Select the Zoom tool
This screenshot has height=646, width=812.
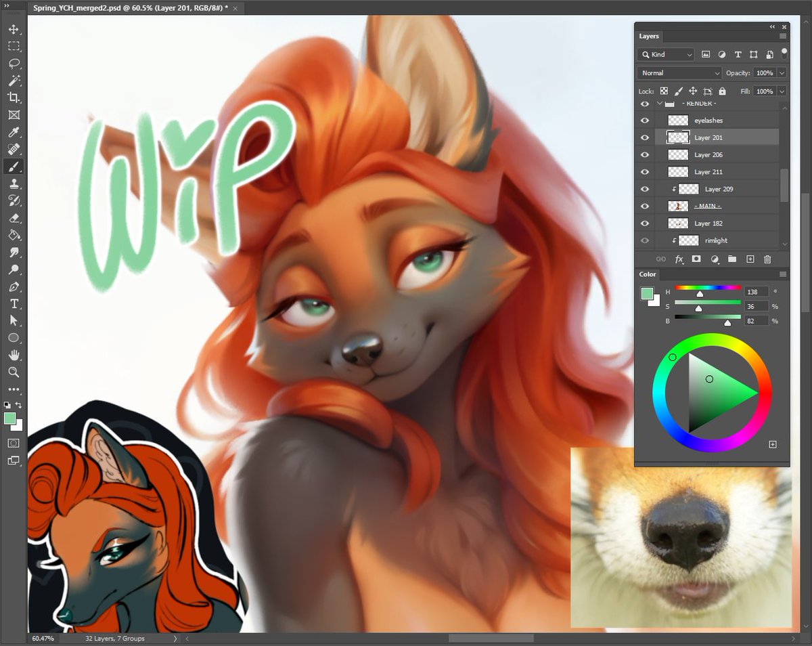[14, 372]
